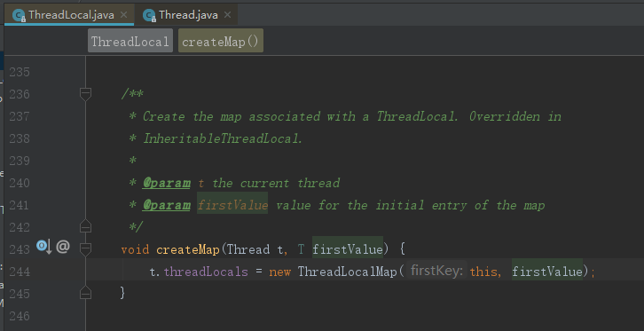Switch to the ThreadLocal.java tab
This screenshot has height=331, width=644.
click(69, 15)
